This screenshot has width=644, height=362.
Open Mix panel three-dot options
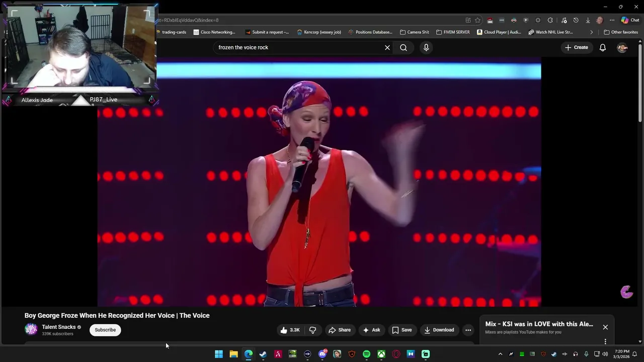[605, 341]
